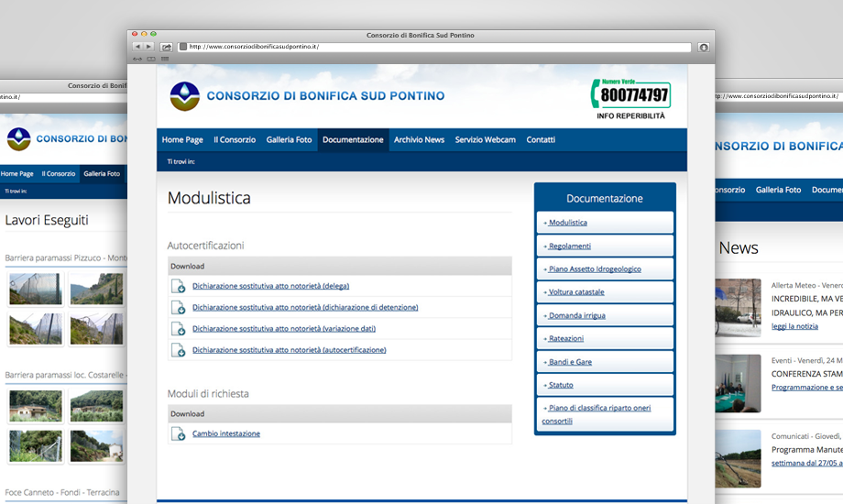Image resolution: width=843 pixels, height=504 pixels.
Task: Click the Consorzio di Bonifica Sud Pontino title
Action: [x=326, y=96]
